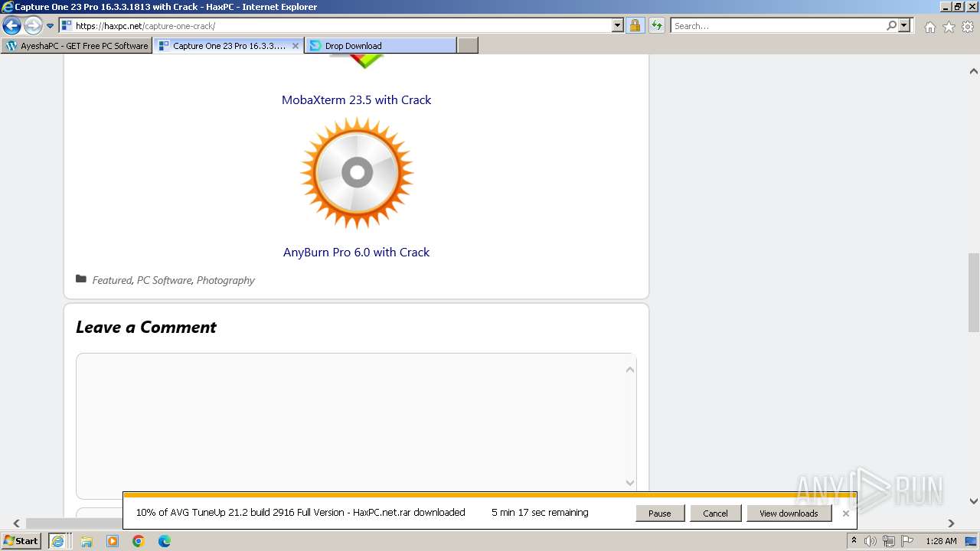
Task: Cancel the AVG TuneUp download
Action: click(715, 514)
